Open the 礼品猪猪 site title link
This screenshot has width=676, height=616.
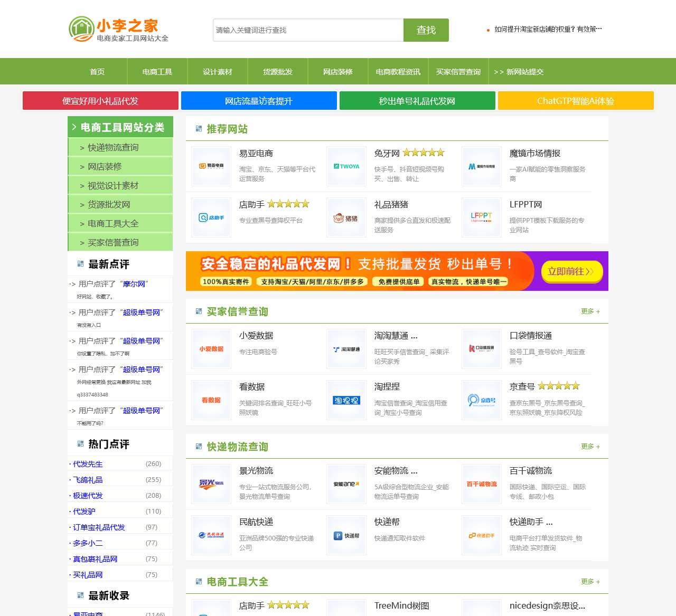391,205
